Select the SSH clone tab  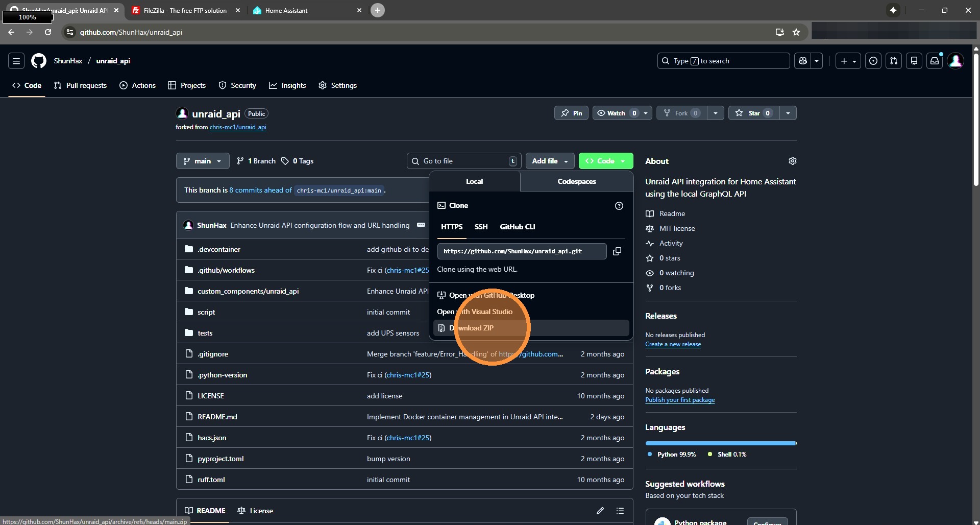point(481,227)
